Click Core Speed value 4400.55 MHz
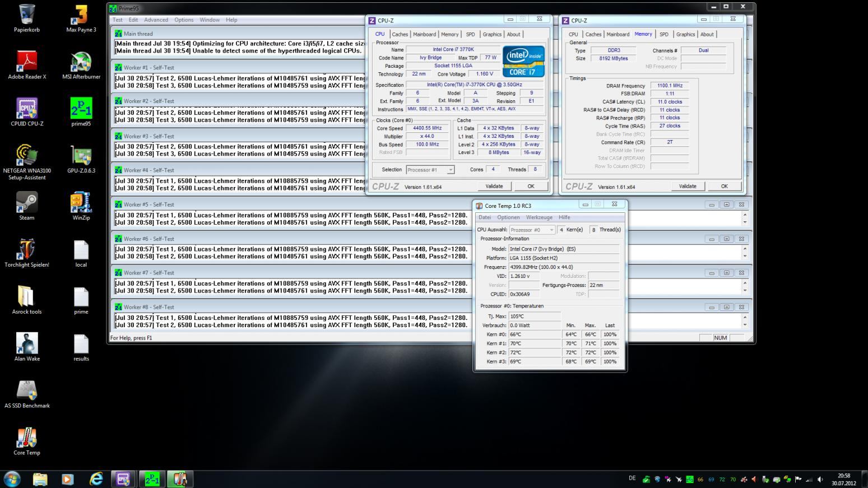Image resolution: width=868 pixels, height=488 pixels. click(x=427, y=128)
